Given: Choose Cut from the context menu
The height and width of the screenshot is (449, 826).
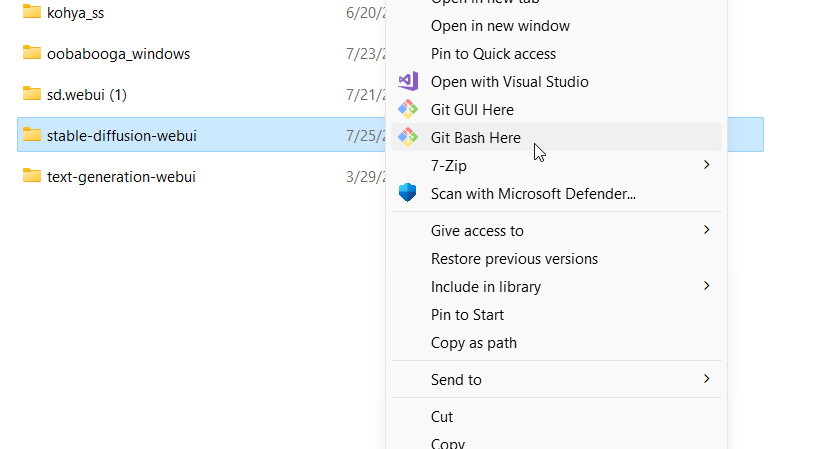Looking at the screenshot, I should [x=442, y=417].
